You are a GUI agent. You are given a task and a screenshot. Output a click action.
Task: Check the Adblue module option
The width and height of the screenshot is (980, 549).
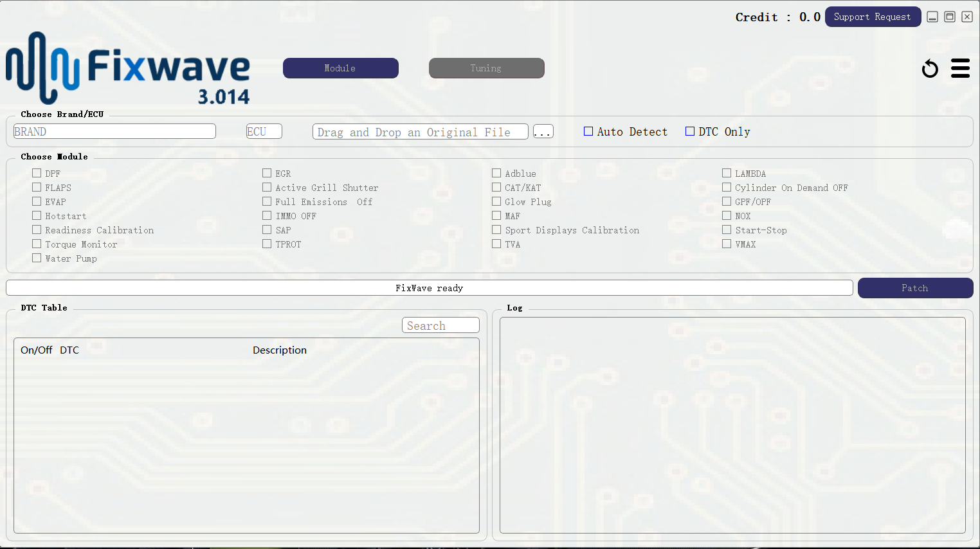(496, 173)
